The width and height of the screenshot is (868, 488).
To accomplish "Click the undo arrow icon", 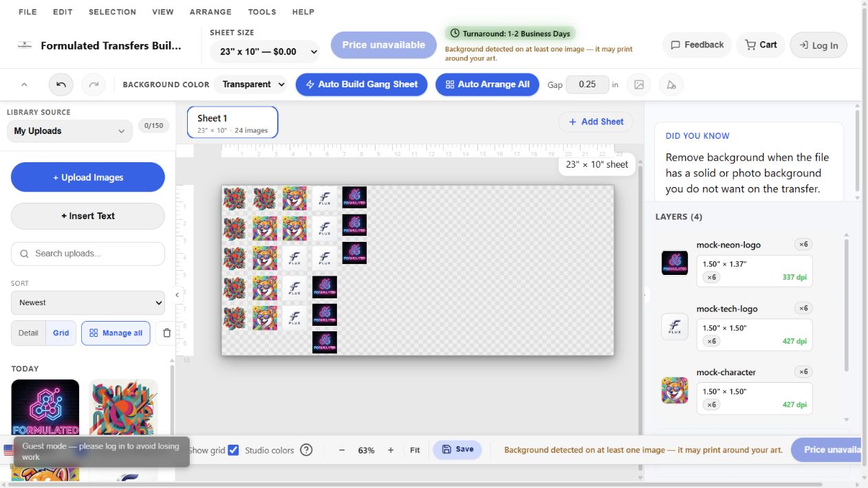I will click(x=61, y=85).
